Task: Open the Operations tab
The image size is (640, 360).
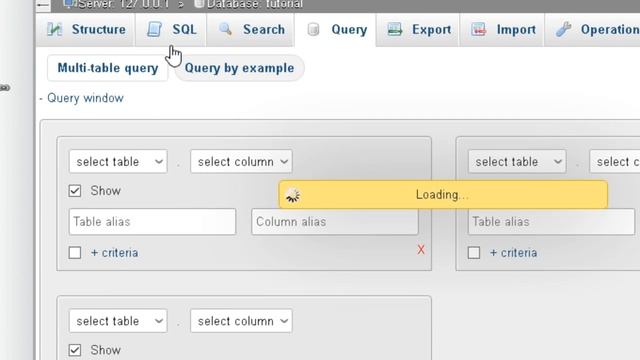Action: pyautogui.click(x=593, y=30)
